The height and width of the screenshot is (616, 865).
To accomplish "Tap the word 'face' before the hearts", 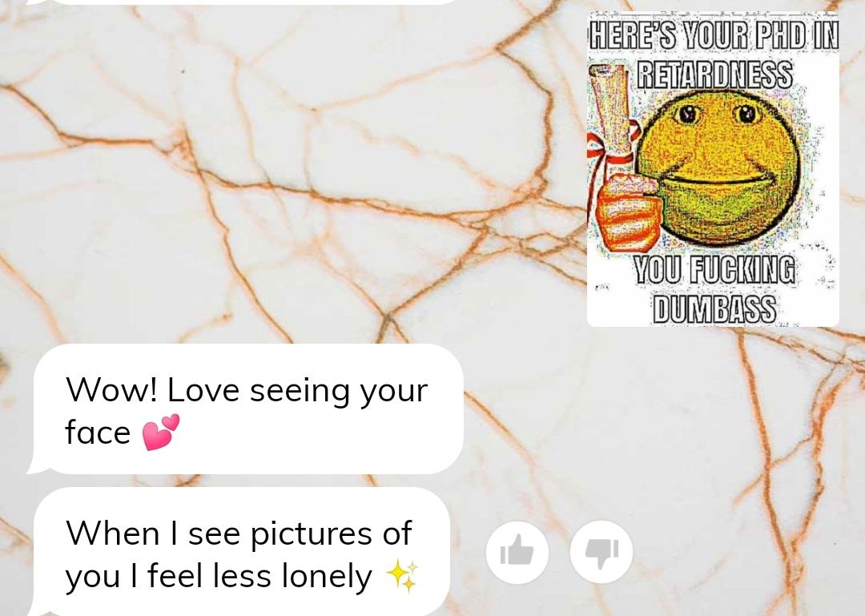I will pyautogui.click(x=98, y=433).
